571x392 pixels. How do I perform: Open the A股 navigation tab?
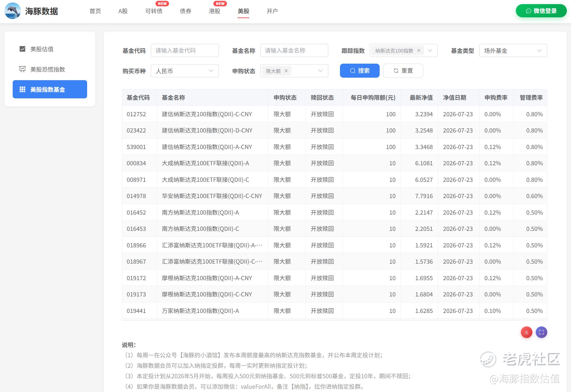[123, 11]
